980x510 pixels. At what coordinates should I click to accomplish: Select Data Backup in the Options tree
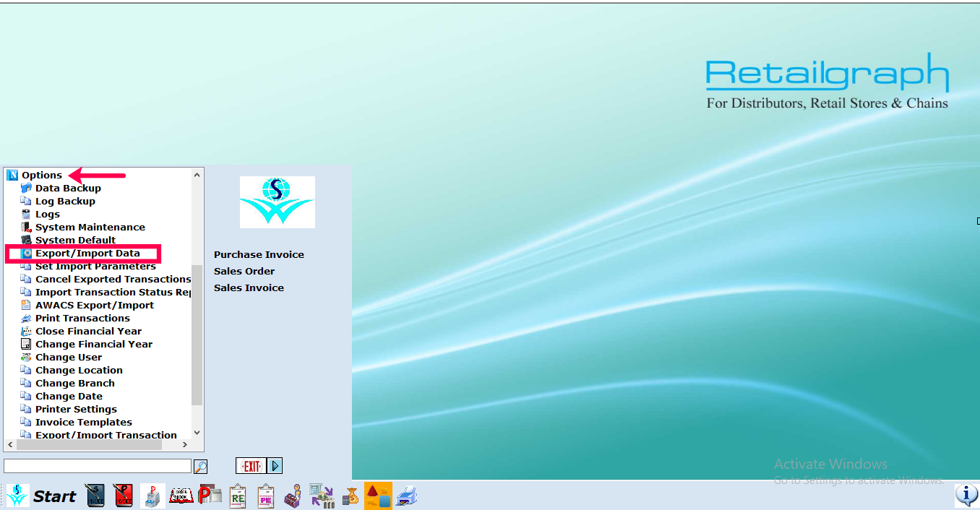(68, 188)
